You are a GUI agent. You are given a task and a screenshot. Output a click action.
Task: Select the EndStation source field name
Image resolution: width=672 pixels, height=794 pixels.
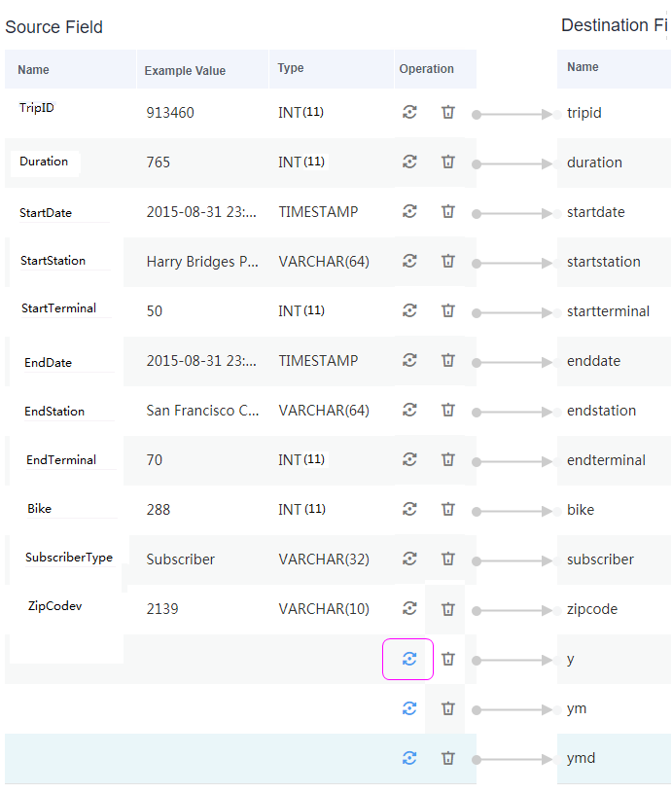54,412
